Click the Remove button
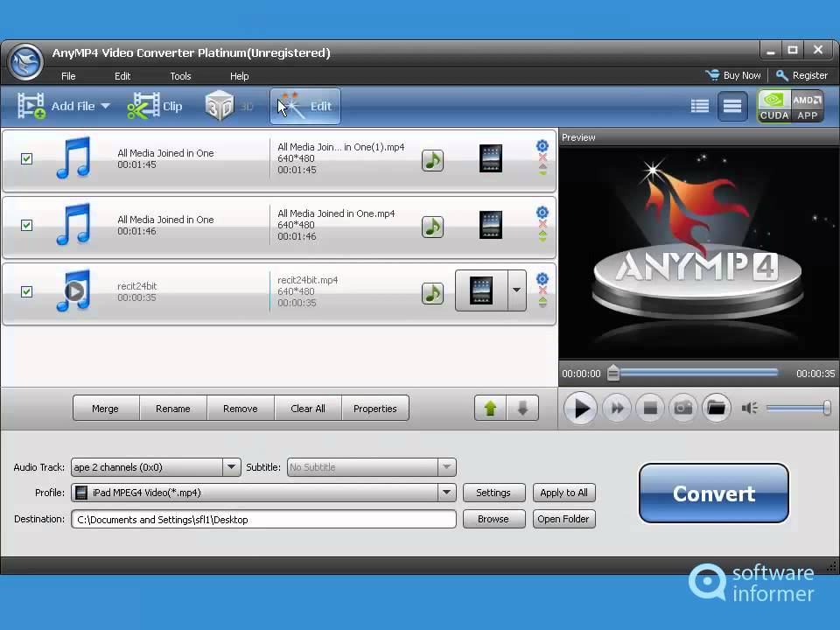The width and height of the screenshot is (840, 630). (x=241, y=409)
